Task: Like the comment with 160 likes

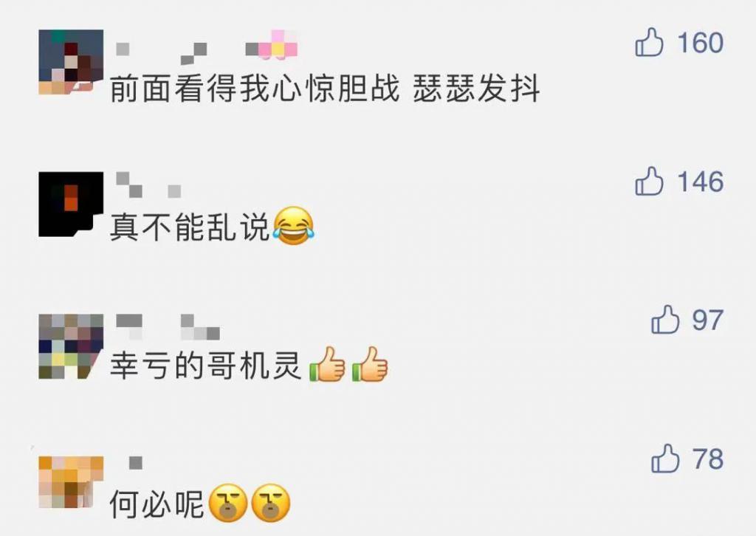Action: pos(650,42)
